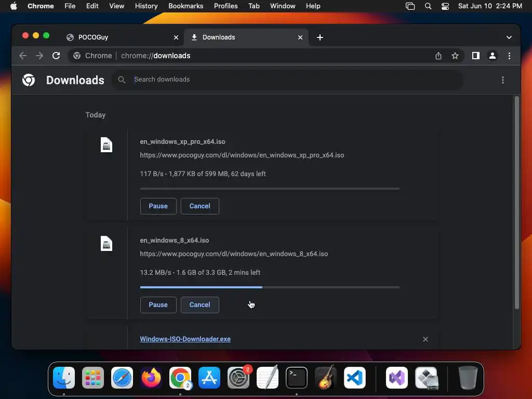Open Downloads page more actions menu
This screenshot has width=532, height=399.
(503, 80)
